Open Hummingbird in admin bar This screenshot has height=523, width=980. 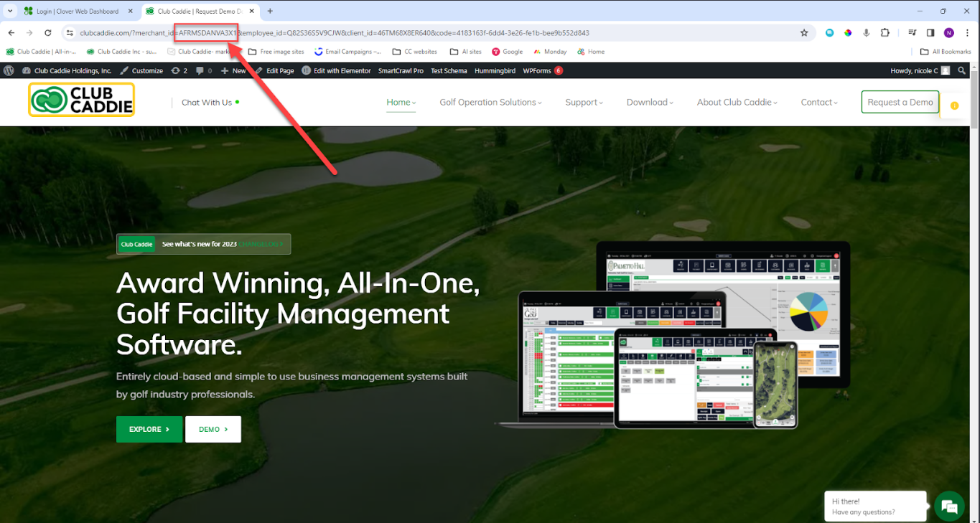pyautogui.click(x=495, y=71)
